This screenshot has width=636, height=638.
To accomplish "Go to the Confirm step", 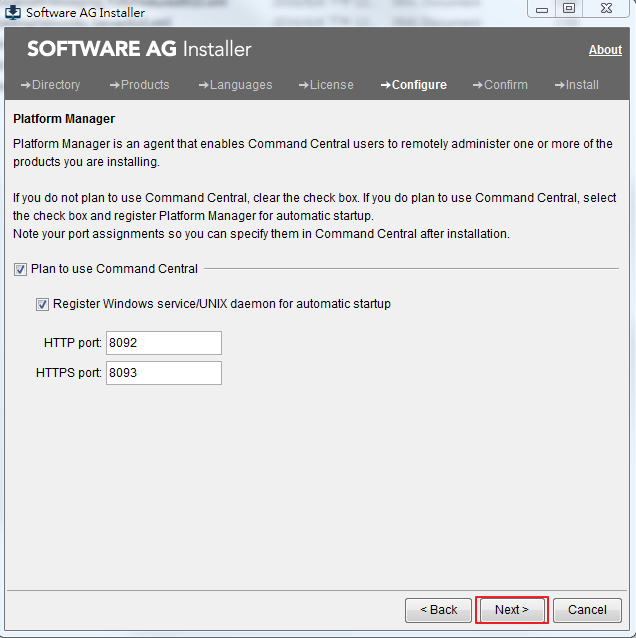I will tap(500, 85).
